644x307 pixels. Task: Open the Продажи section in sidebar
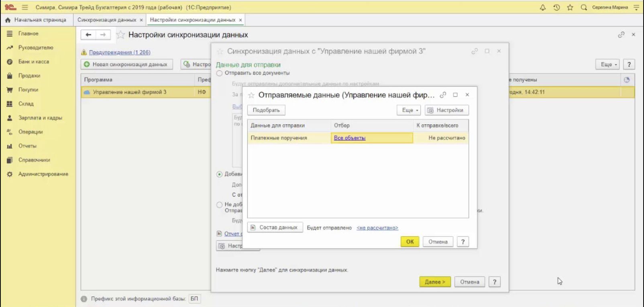[29, 76]
